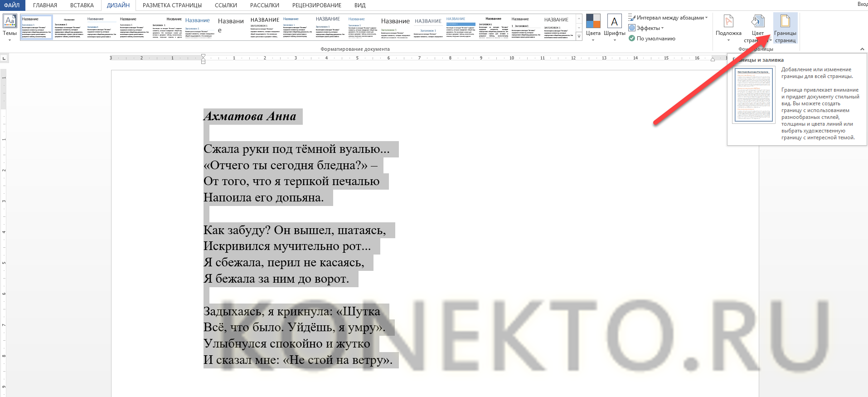Expand the Эффекты dropdown
The width and height of the screenshot is (868, 397).
pos(646,28)
